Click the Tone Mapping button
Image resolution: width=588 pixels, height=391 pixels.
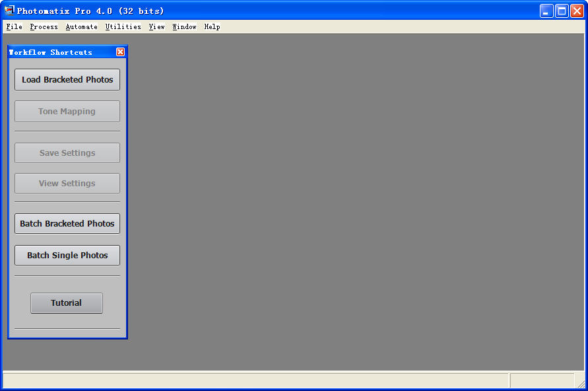[67, 112]
